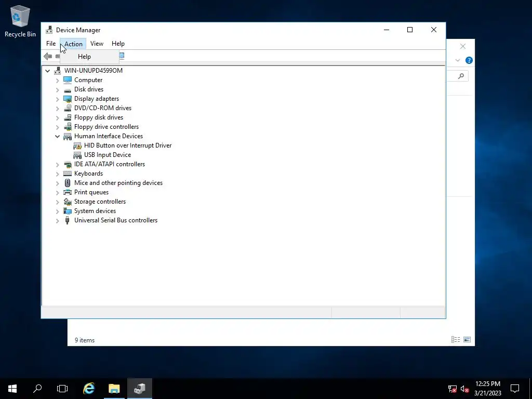Select the Disk drives category icon
532x399 pixels.
[68, 89]
